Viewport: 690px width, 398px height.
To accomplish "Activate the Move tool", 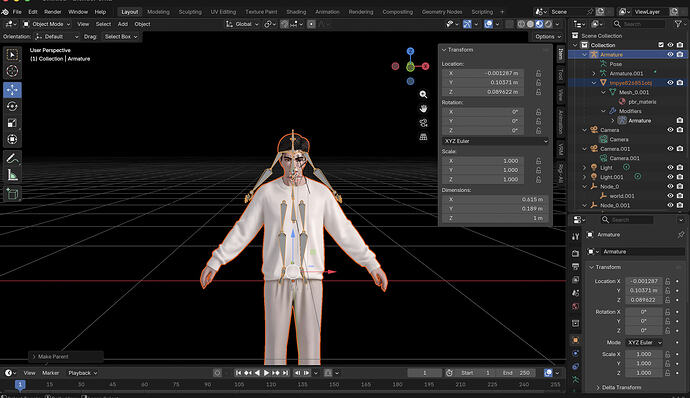I will 12,90.
